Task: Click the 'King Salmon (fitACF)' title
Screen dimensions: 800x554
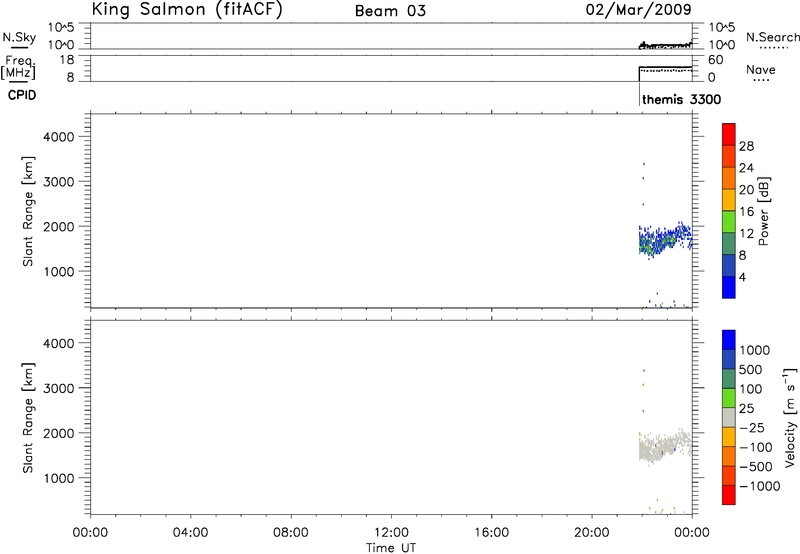Action: point(187,10)
